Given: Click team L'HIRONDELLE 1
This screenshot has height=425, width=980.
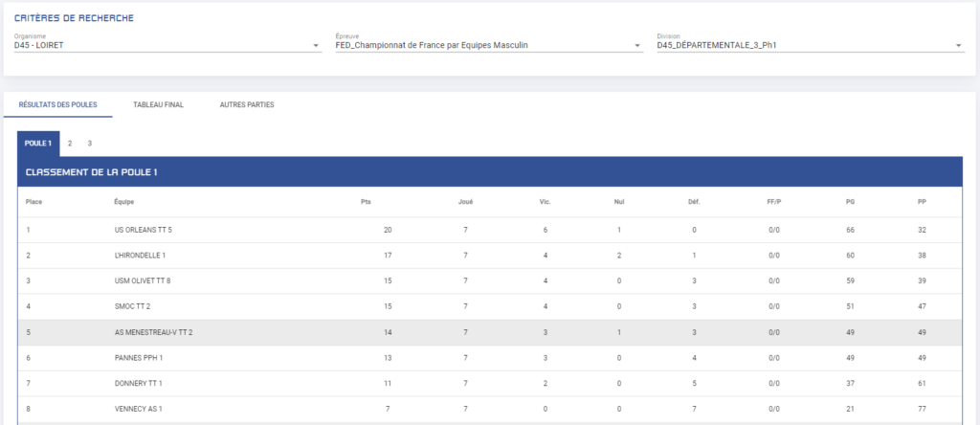Looking at the screenshot, I should [x=140, y=256].
